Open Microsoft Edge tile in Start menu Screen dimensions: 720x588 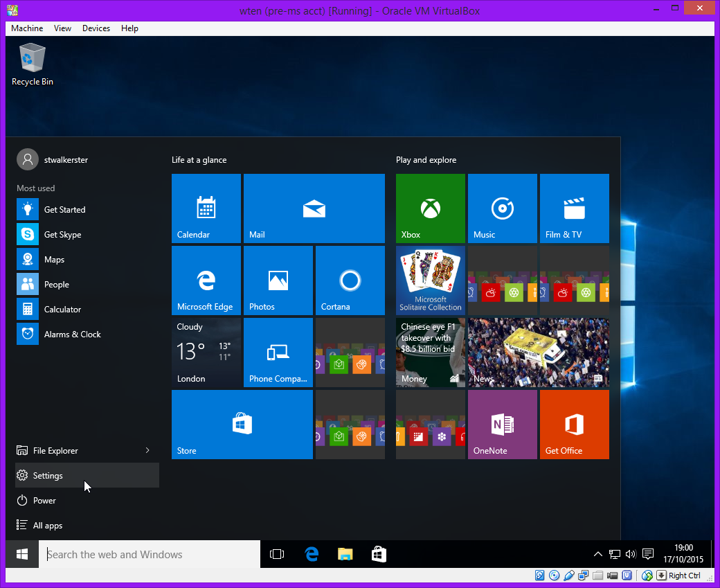tap(206, 280)
